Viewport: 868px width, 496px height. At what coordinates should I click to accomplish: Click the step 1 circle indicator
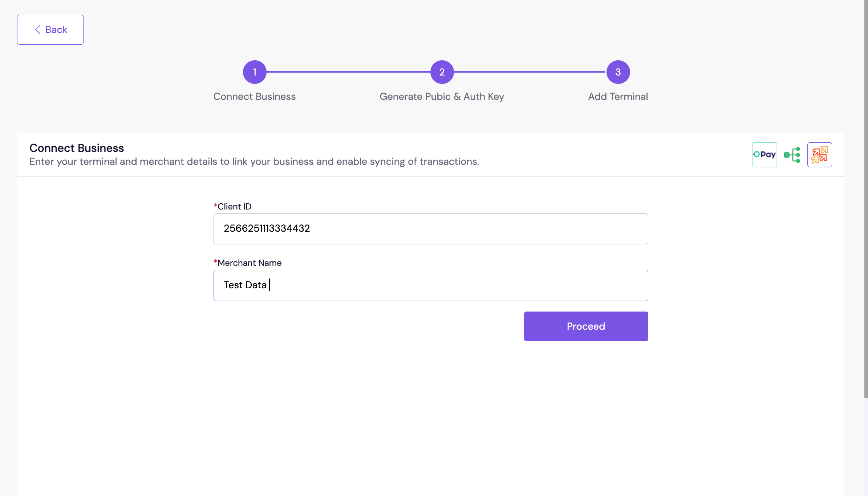255,72
